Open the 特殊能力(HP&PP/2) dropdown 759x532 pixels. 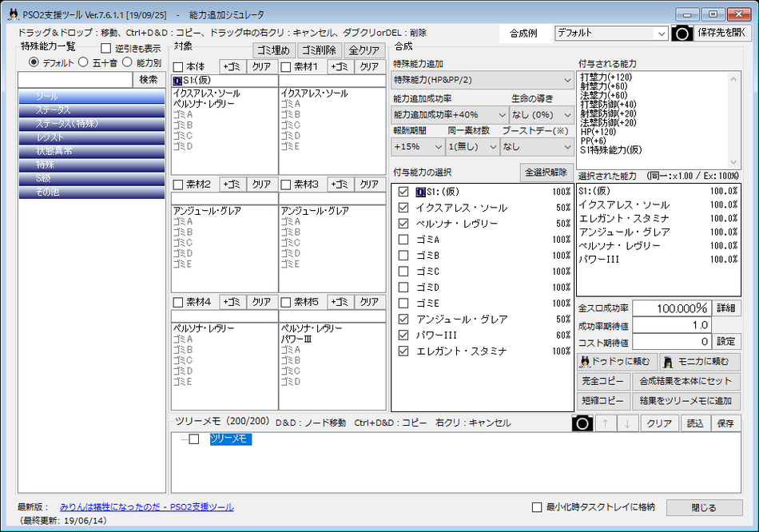pos(483,79)
